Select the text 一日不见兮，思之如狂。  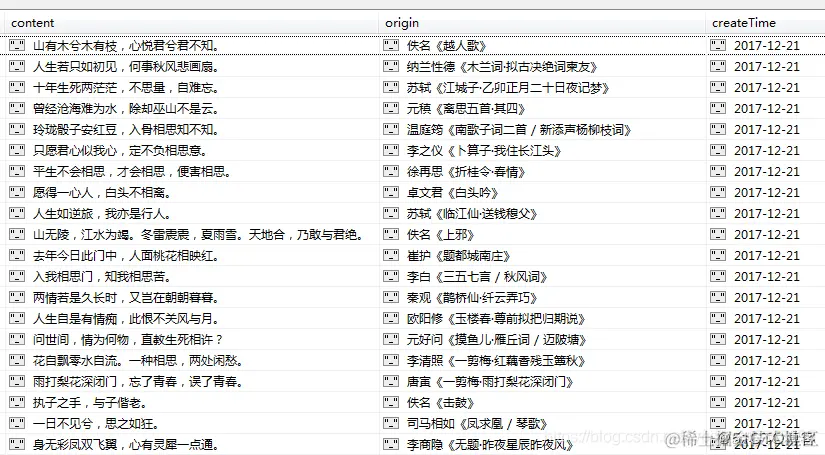coord(96,424)
